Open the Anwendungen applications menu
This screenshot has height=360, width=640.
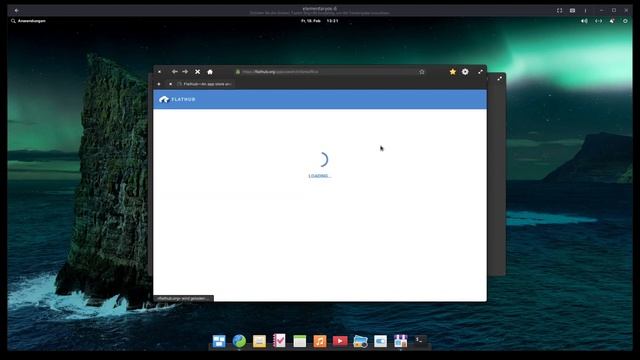click(x=28, y=21)
